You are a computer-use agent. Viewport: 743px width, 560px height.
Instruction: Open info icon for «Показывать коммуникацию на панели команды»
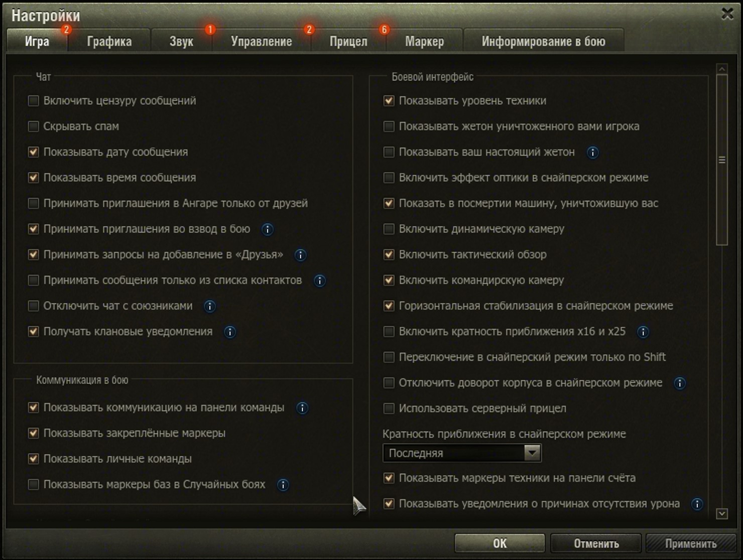coord(302,408)
